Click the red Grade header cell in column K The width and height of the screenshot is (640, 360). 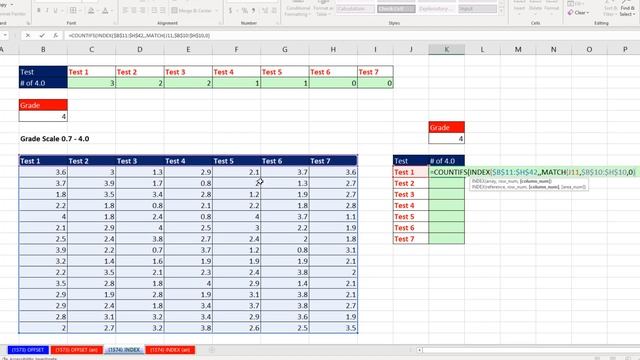pos(447,127)
